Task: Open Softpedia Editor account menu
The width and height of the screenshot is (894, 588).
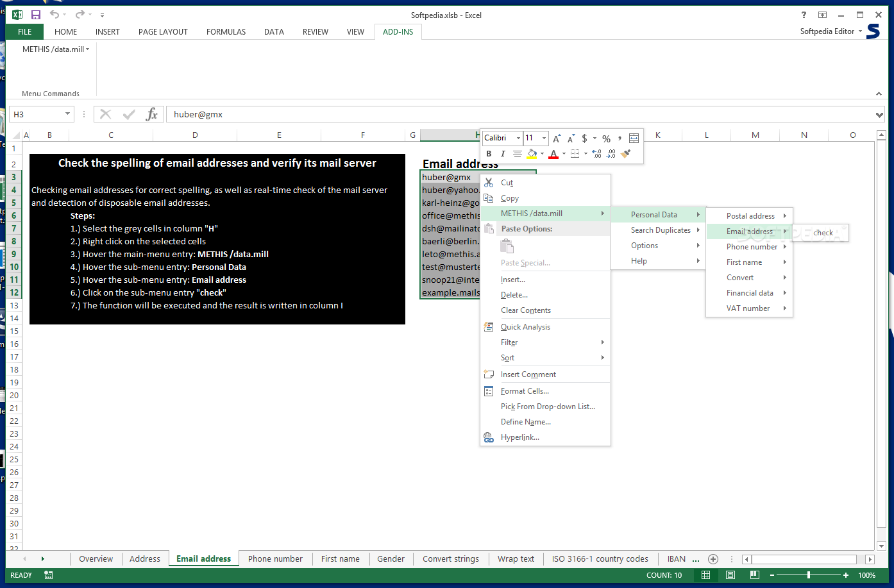Action: tap(831, 31)
